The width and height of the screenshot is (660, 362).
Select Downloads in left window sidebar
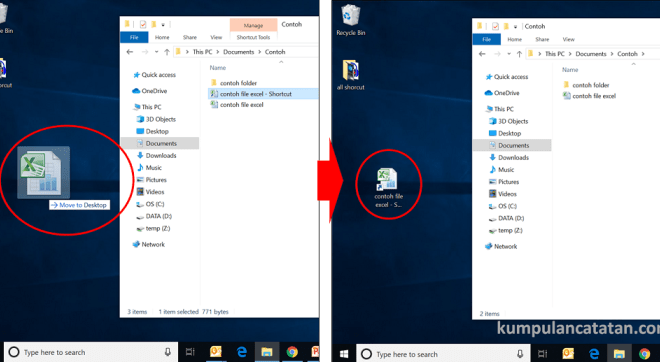point(157,155)
